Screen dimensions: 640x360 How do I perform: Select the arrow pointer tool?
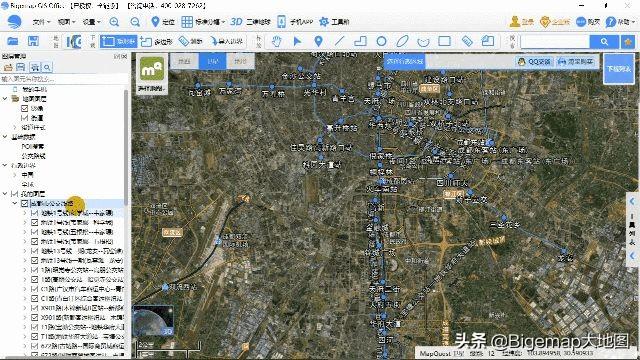[x=298, y=41]
